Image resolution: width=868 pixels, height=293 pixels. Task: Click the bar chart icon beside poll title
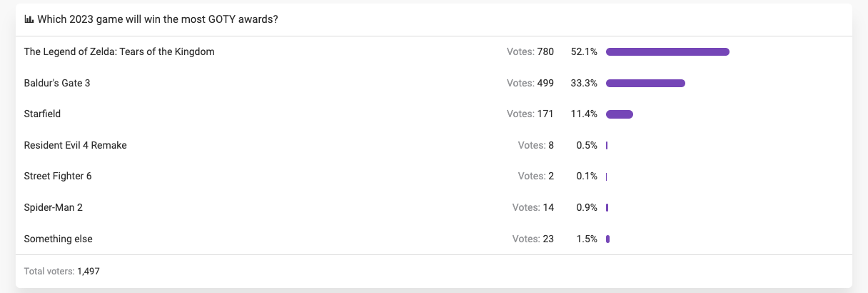pos(29,19)
